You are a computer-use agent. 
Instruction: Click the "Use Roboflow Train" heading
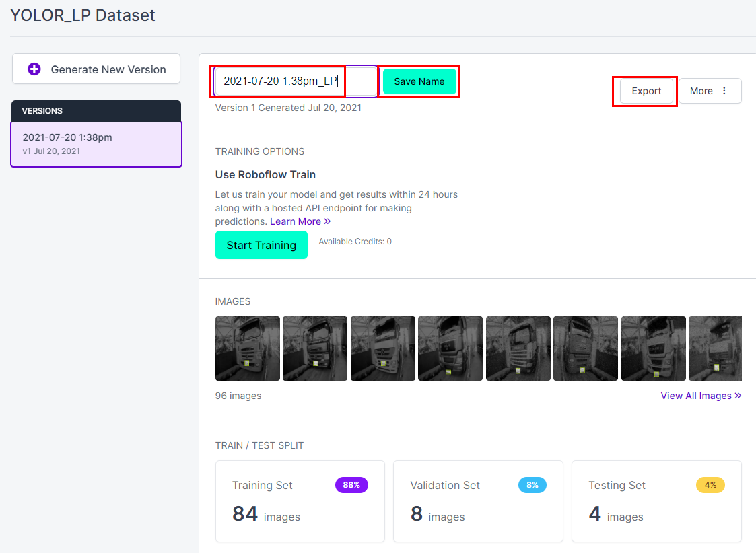click(265, 174)
